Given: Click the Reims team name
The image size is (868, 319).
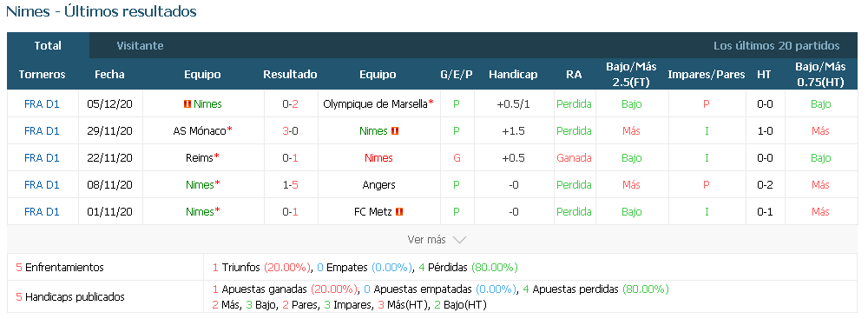Looking at the screenshot, I should click(200, 158).
